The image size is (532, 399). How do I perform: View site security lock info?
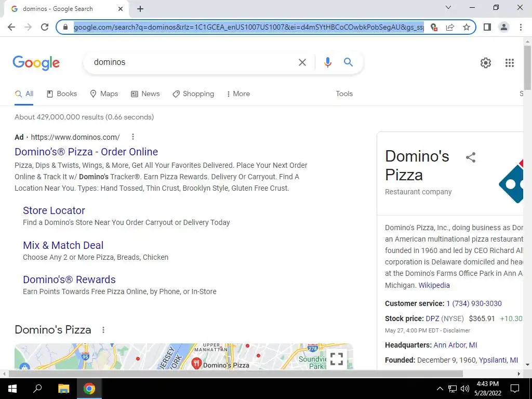click(x=65, y=27)
